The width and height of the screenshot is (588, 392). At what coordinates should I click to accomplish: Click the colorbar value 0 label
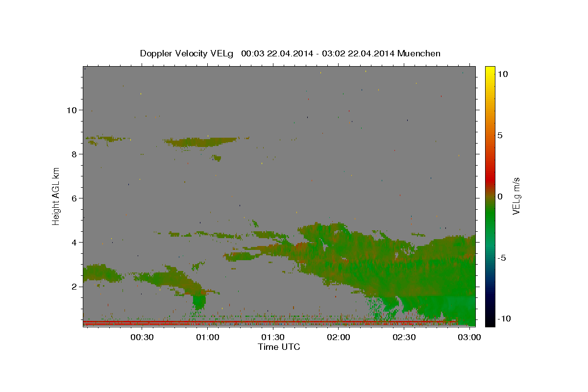coord(500,196)
